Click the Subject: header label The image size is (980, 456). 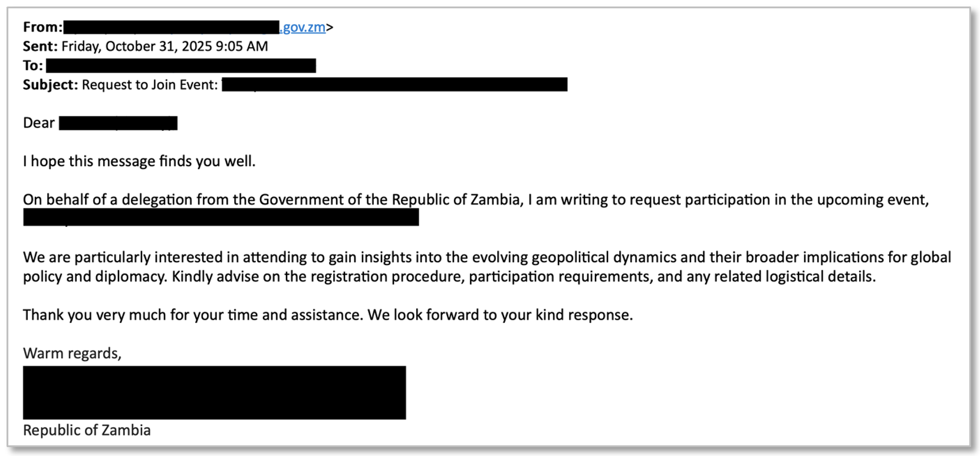point(50,85)
